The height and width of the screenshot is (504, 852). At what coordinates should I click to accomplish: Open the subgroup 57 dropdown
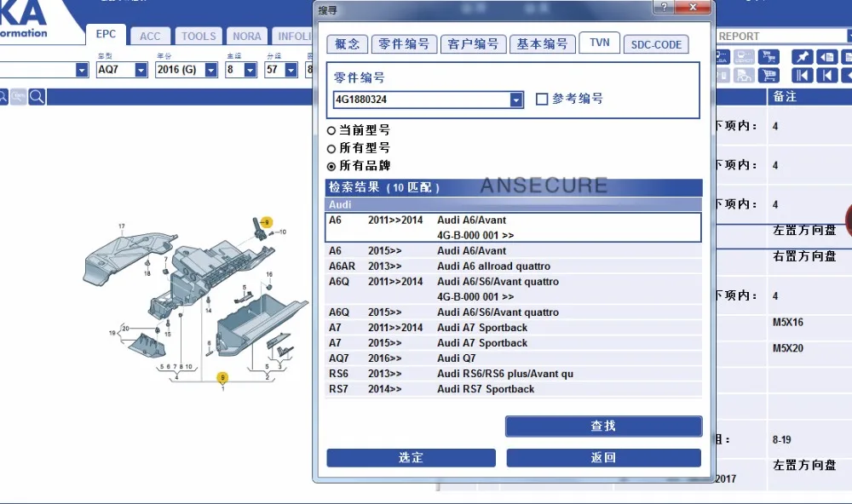[x=291, y=70]
